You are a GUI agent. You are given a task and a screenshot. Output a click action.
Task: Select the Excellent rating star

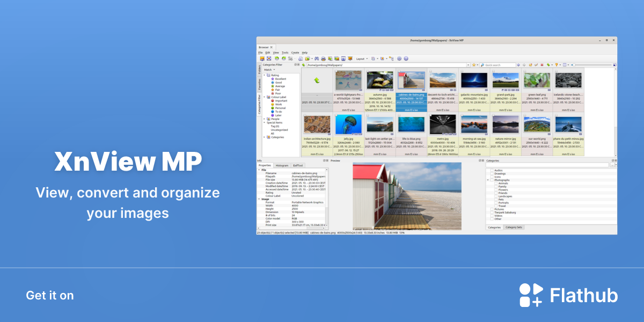click(273, 79)
